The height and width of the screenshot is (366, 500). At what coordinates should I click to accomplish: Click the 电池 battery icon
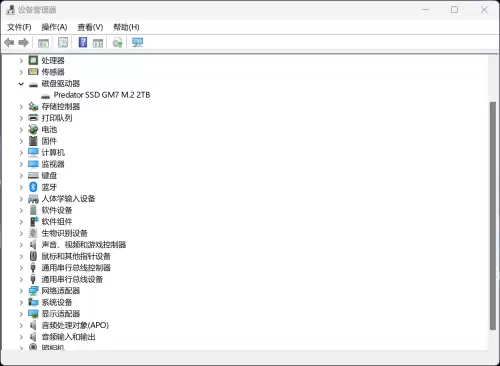[x=33, y=129]
